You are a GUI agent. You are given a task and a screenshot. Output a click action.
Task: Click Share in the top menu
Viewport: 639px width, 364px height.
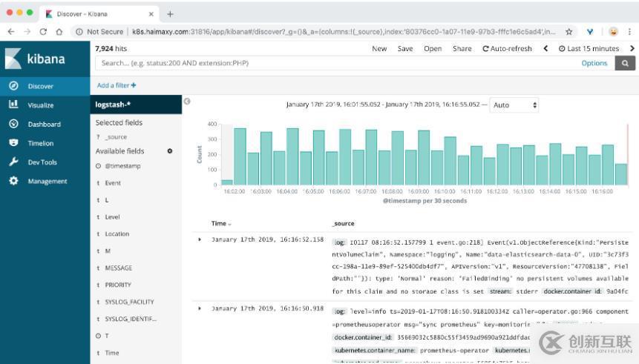(x=462, y=49)
